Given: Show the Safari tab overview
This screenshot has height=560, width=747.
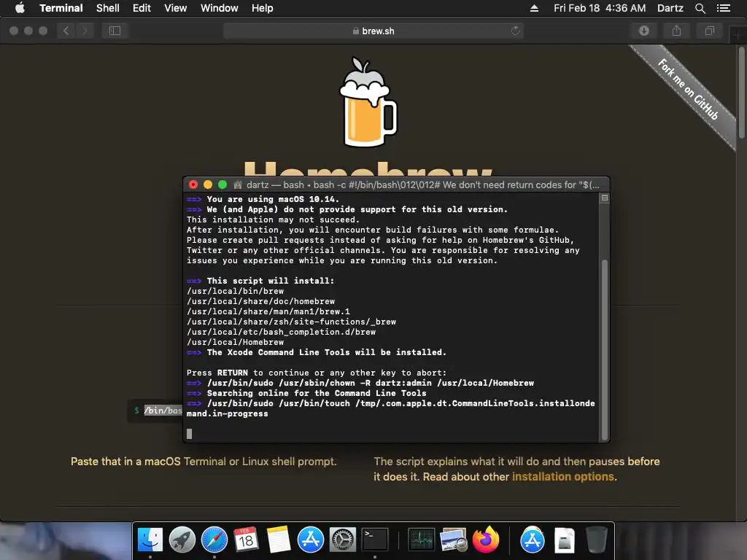Looking at the screenshot, I should tap(709, 31).
